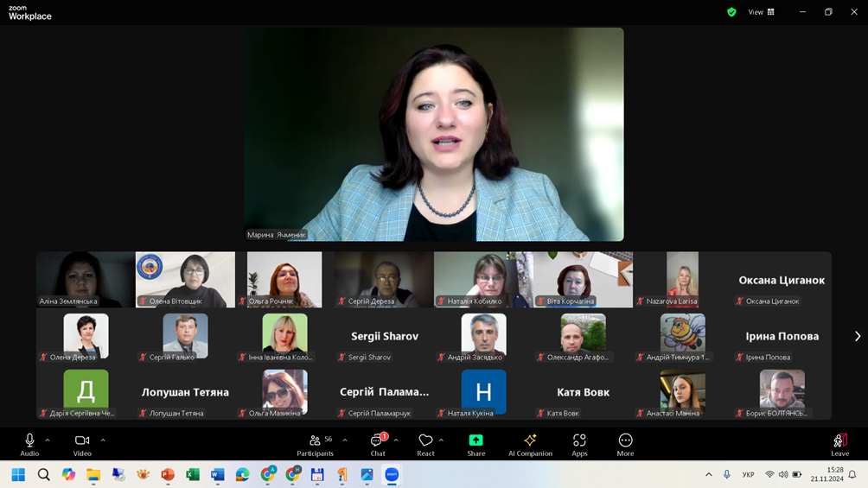This screenshot has width=868, height=488.
Task: Open floppy disk save app in taskbar
Action: click(317, 475)
